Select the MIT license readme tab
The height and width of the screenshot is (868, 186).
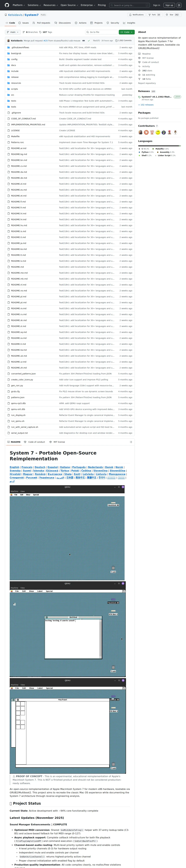(57, 442)
